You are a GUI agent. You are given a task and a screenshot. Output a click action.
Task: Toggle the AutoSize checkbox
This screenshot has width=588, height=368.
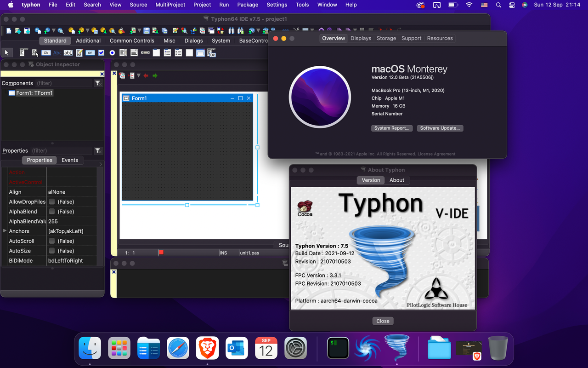pos(52,251)
